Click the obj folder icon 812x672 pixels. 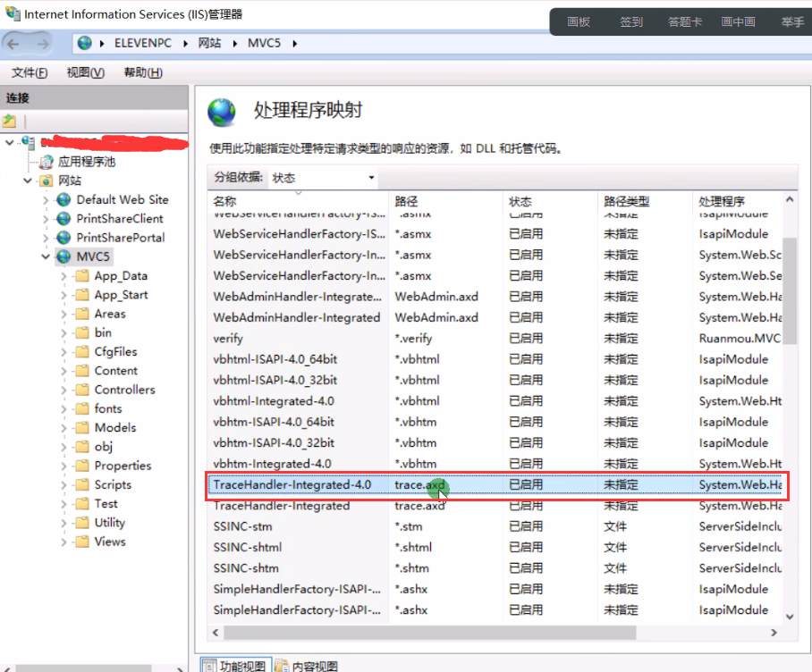pyautogui.click(x=82, y=447)
